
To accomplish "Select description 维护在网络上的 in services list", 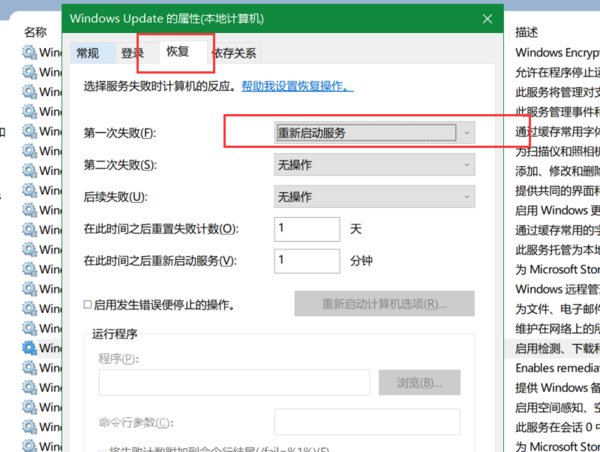I will pyautogui.click(x=558, y=328).
